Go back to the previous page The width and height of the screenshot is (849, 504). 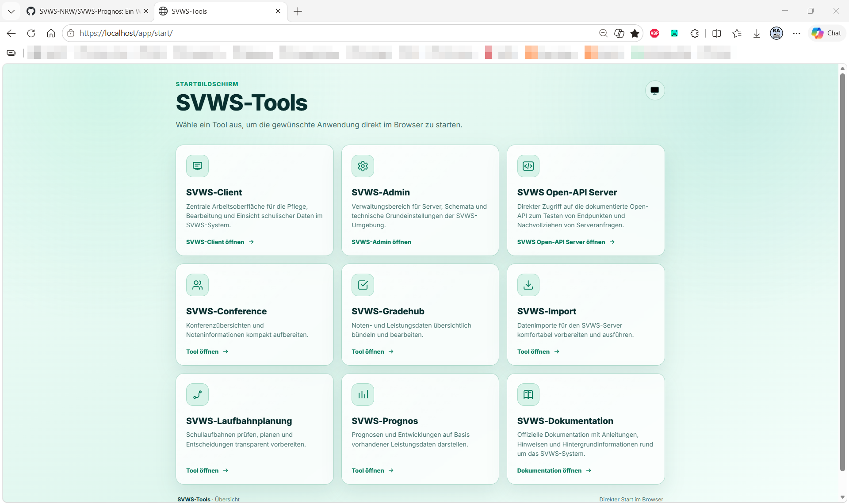pyautogui.click(x=11, y=33)
